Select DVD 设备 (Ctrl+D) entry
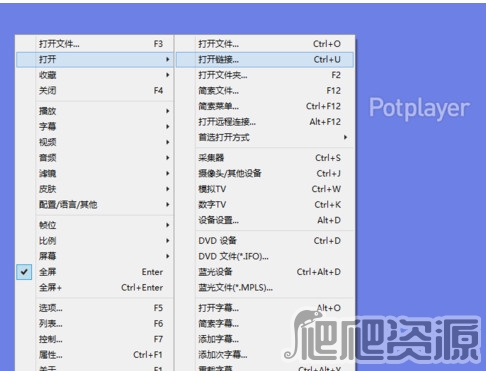486x371 pixels. [265, 241]
